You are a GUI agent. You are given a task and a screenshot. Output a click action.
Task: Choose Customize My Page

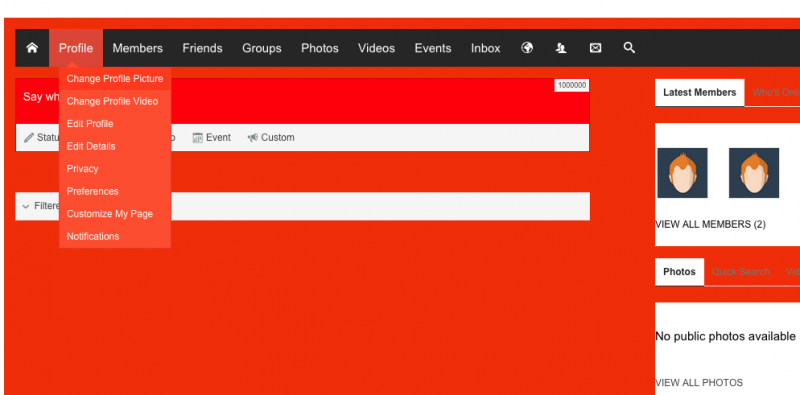click(115, 214)
